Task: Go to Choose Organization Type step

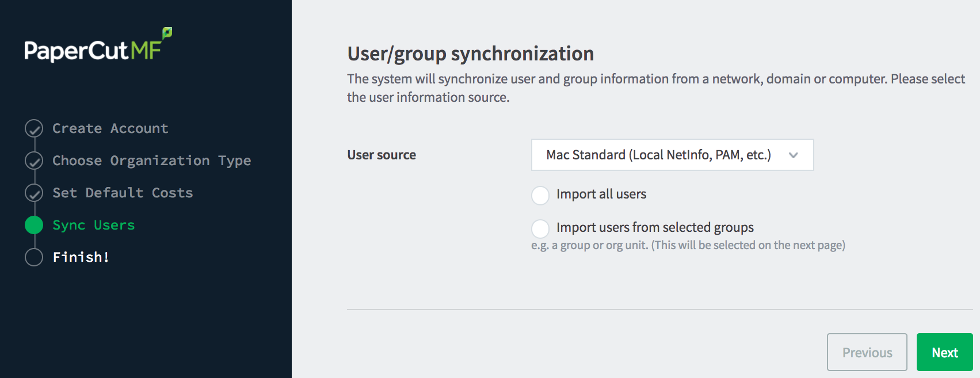Action: pyautogui.click(x=152, y=161)
